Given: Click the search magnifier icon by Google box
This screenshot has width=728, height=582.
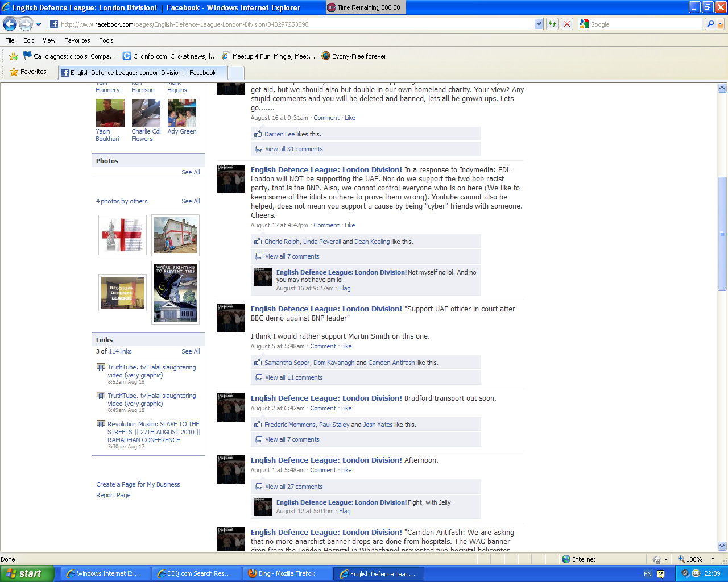Looking at the screenshot, I should 710,24.
